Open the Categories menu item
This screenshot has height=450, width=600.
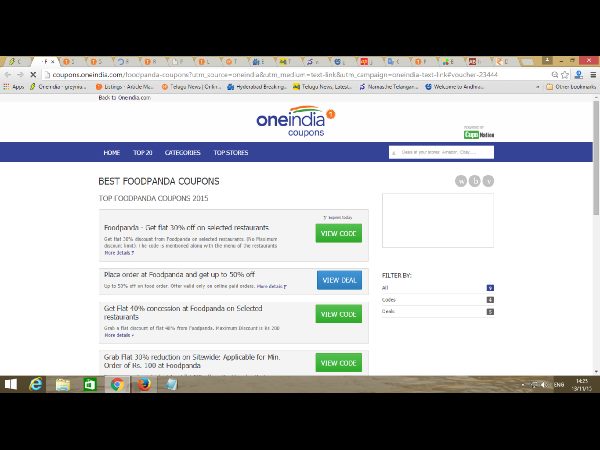pyautogui.click(x=182, y=153)
